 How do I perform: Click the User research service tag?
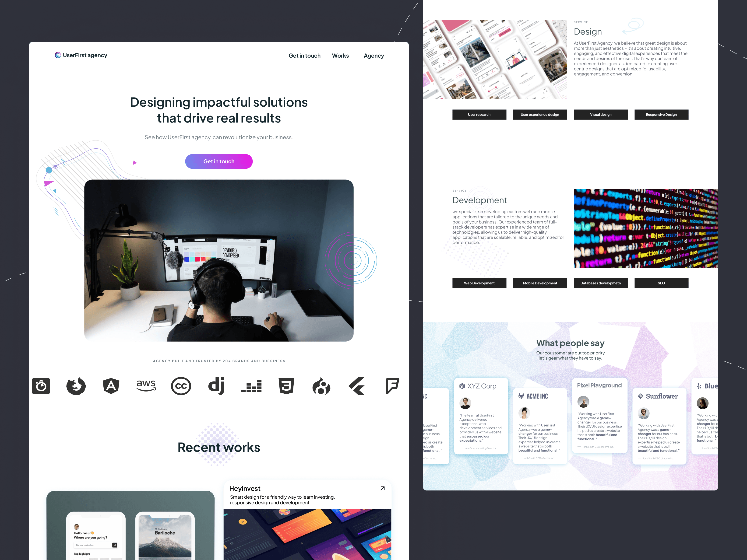pyautogui.click(x=479, y=114)
